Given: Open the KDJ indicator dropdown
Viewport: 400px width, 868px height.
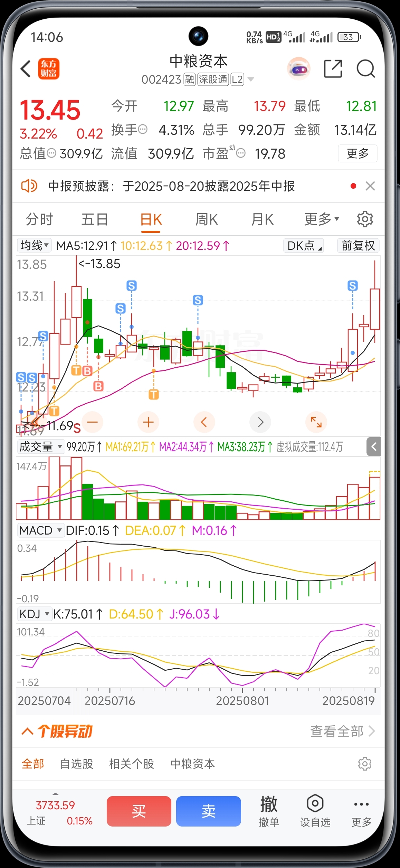Looking at the screenshot, I should coord(34,614).
